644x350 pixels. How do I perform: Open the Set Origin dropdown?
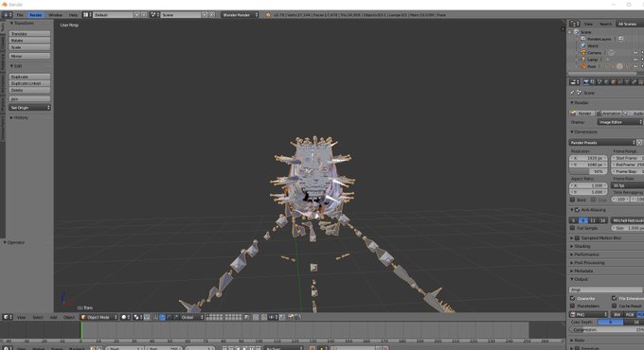tap(29, 108)
